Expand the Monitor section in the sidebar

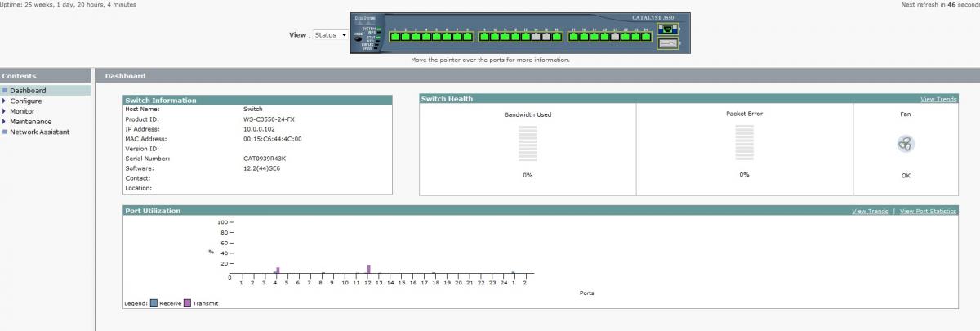[22, 111]
